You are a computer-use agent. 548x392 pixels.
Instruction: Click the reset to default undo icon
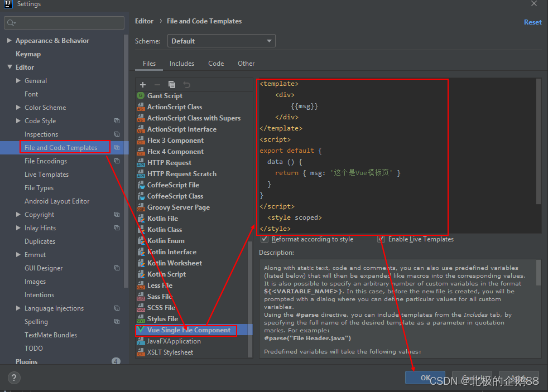point(186,84)
